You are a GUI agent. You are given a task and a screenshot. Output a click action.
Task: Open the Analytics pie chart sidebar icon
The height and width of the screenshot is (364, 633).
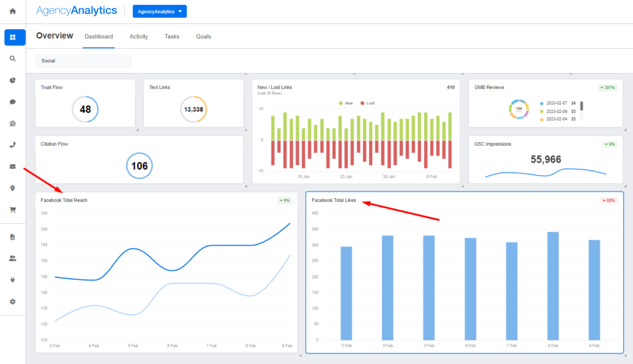(12, 80)
